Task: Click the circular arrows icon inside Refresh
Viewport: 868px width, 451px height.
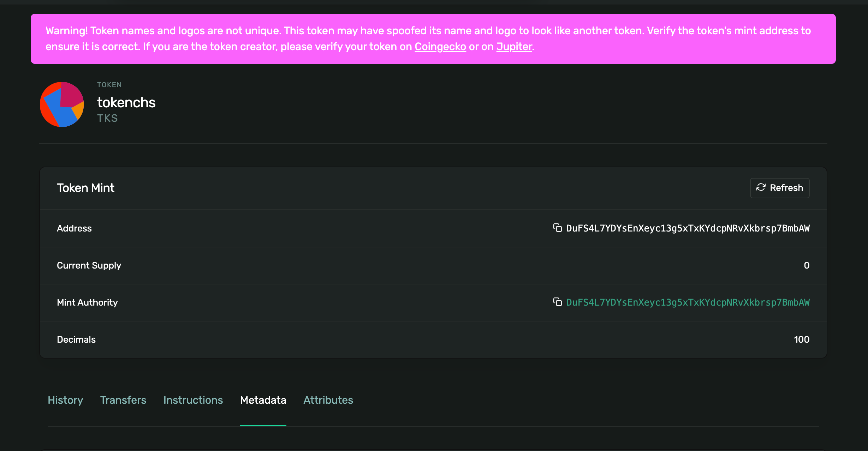Action: [x=761, y=187]
